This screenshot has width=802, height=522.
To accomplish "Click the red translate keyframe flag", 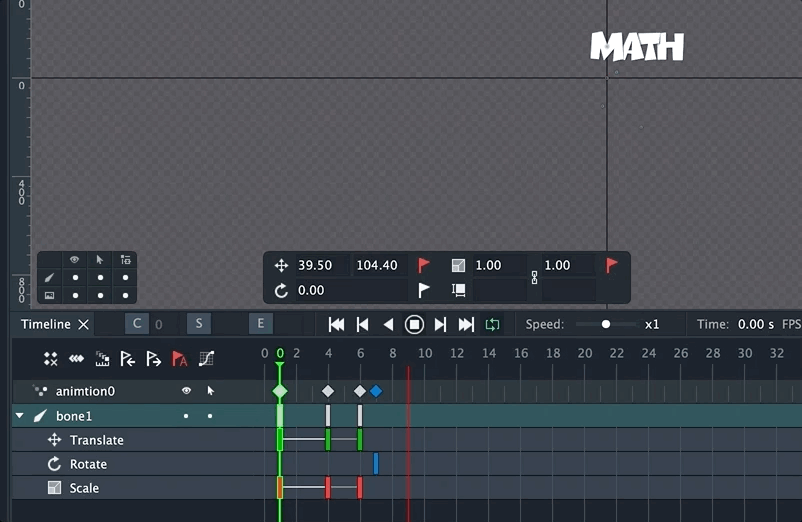I will tap(424, 265).
